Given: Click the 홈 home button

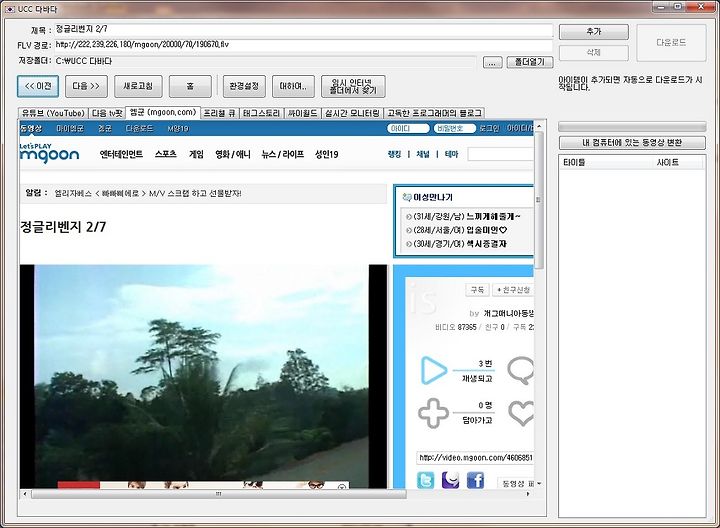Looking at the screenshot, I should [190, 86].
